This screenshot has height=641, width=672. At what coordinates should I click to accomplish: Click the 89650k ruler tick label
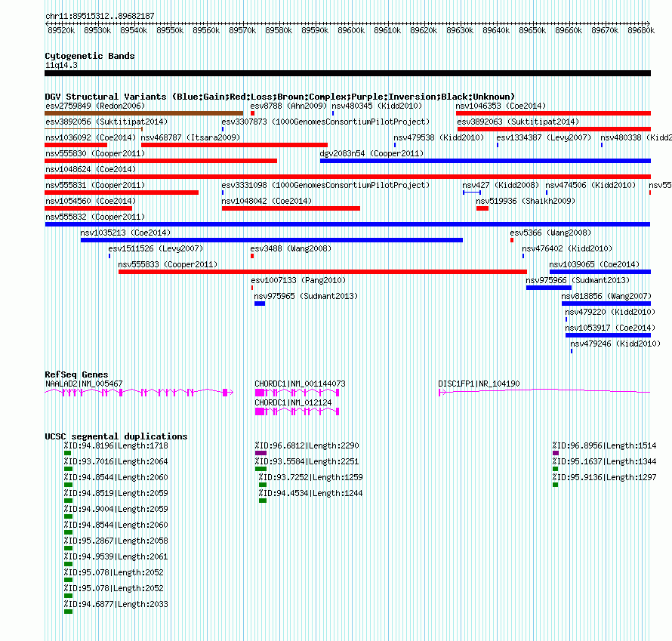[532, 30]
